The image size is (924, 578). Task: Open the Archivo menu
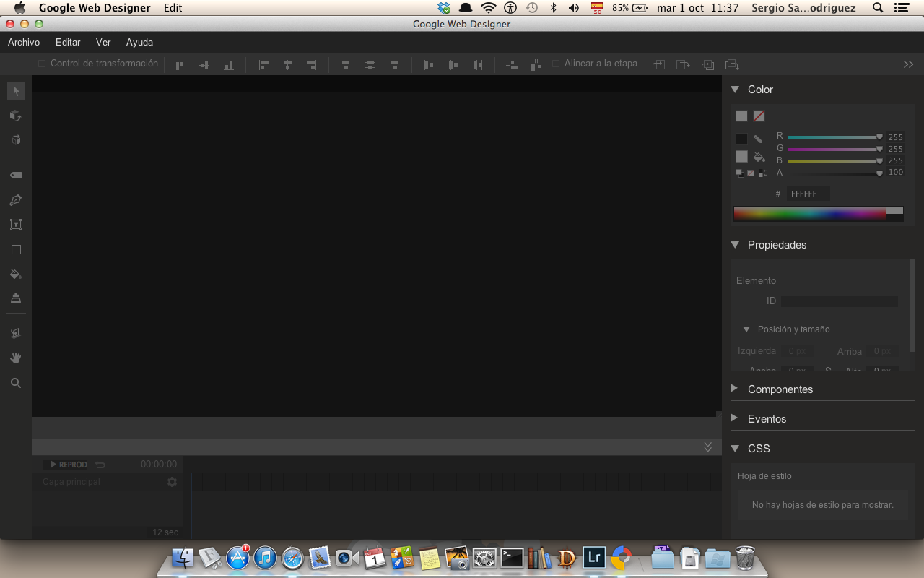24,43
